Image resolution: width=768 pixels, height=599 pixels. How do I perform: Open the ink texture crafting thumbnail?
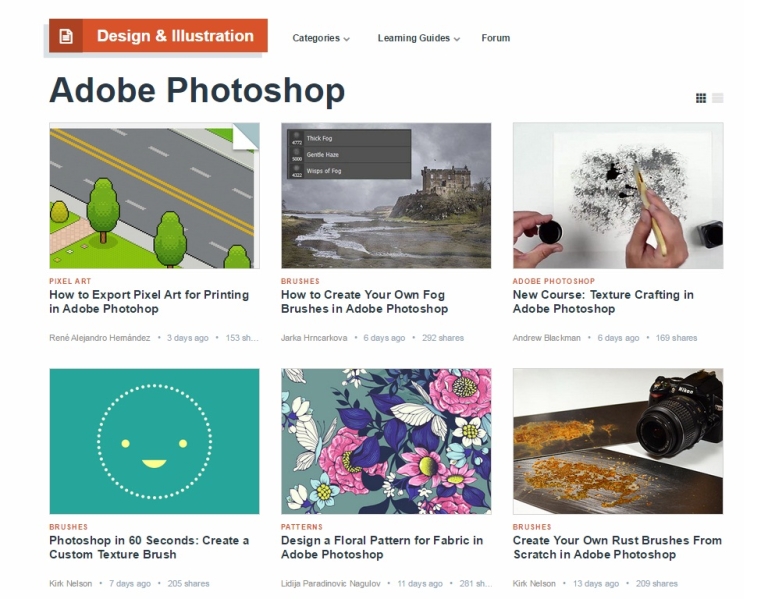click(x=618, y=195)
